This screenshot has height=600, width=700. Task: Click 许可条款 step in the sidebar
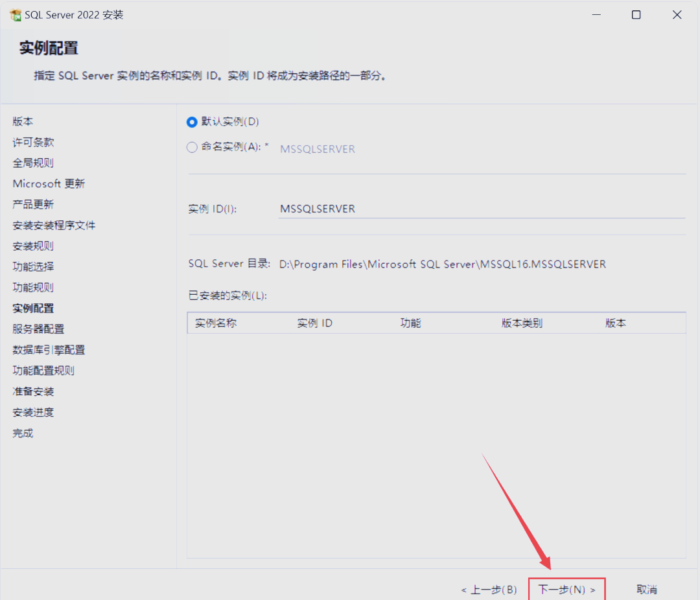tap(33, 143)
